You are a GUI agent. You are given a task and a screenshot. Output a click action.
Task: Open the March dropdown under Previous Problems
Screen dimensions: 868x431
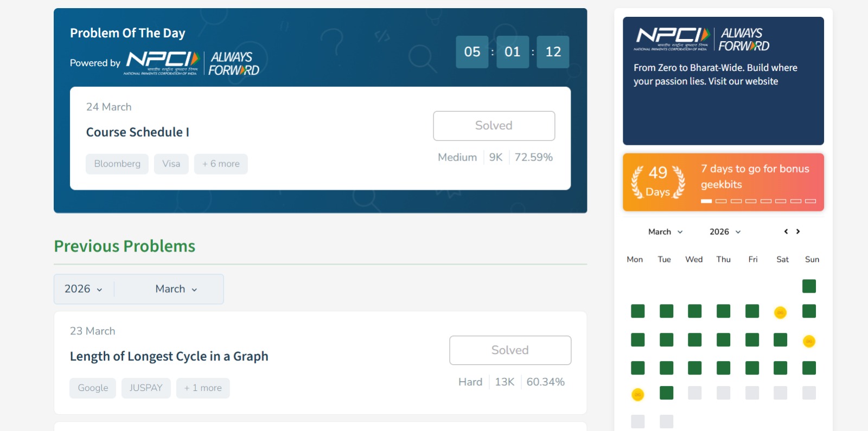pyautogui.click(x=176, y=289)
